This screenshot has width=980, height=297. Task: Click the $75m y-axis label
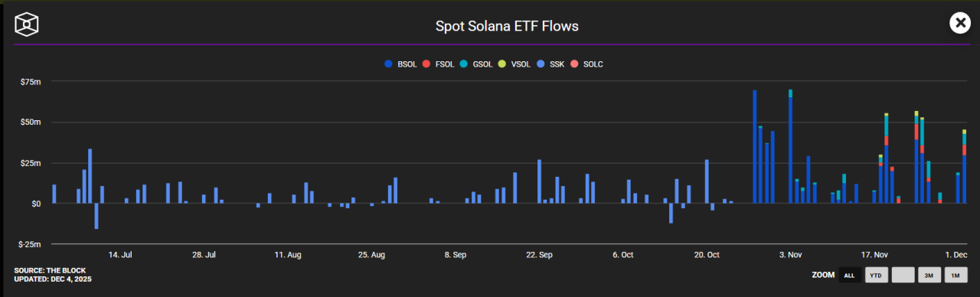(x=31, y=81)
